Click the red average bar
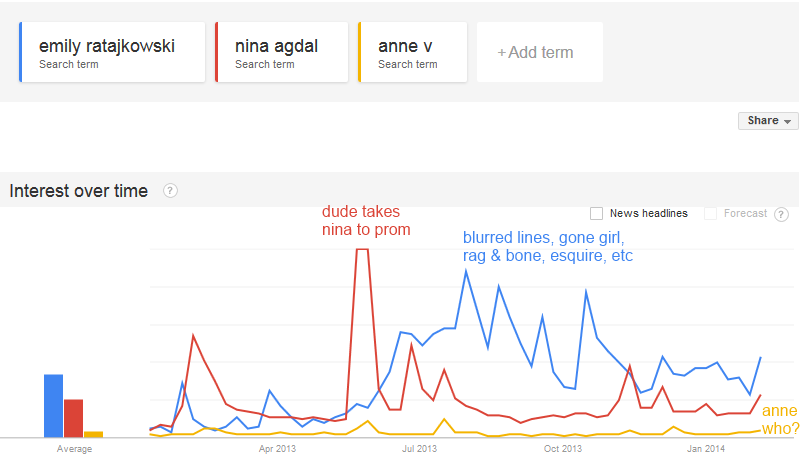Viewport: 806px width, 459px height. [73, 418]
